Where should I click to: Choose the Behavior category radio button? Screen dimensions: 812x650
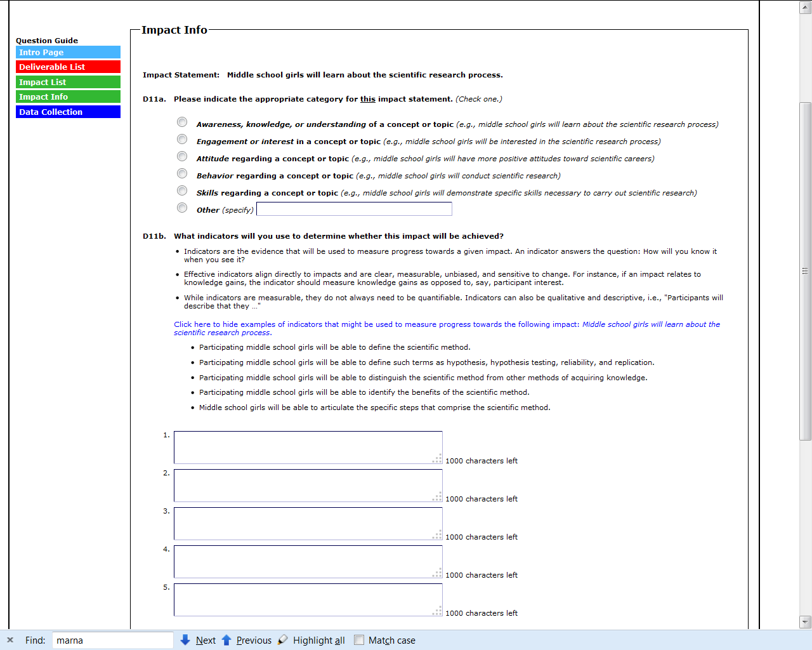pos(182,173)
